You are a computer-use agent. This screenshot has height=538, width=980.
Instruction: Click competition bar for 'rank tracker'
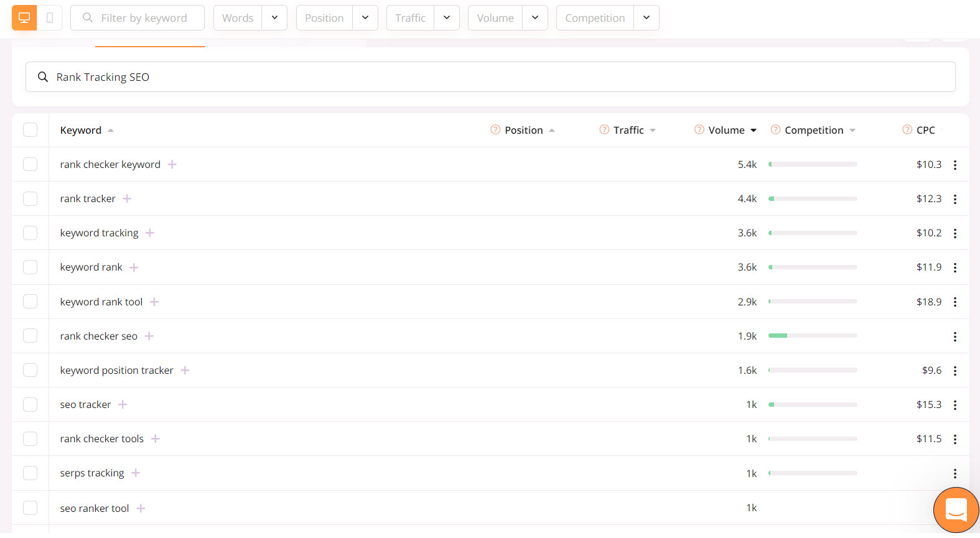click(x=813, y=198)
